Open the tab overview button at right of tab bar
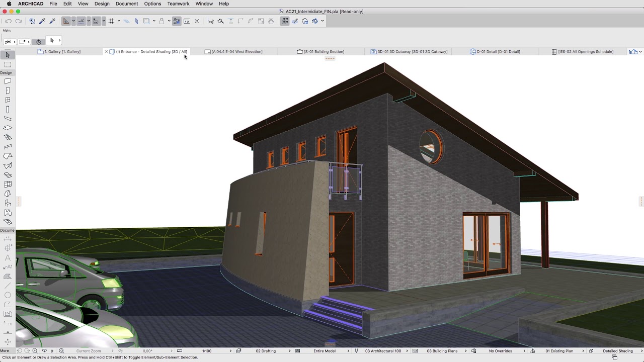Viewport: 644px width, 362px height. click(x=635, y=51)
